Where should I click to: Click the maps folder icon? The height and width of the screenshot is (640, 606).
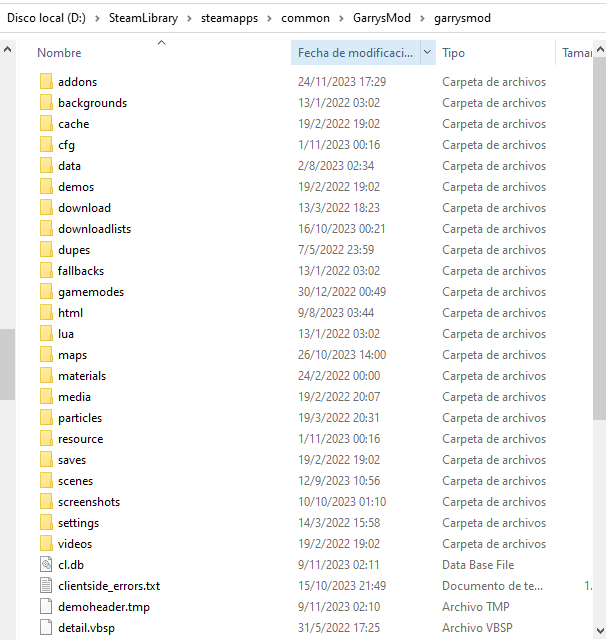[x=46, y=355]
